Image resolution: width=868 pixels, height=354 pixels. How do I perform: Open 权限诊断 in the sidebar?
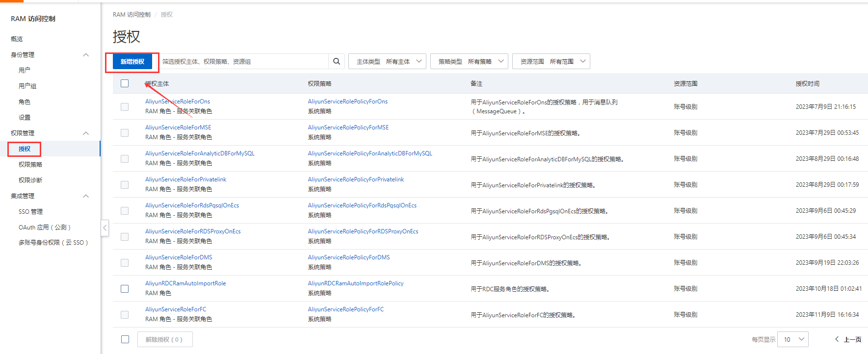pyautogui.click(x=30, y=180)
